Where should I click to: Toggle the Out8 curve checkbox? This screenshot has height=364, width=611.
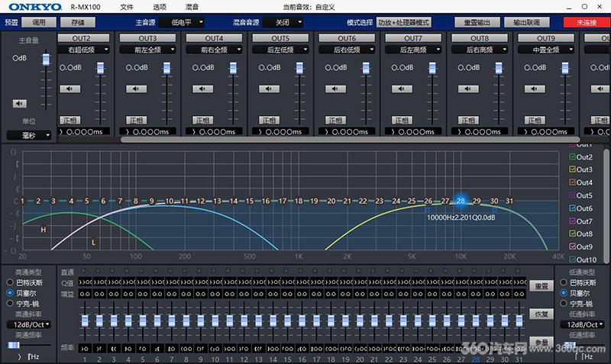tap(572, 234)
